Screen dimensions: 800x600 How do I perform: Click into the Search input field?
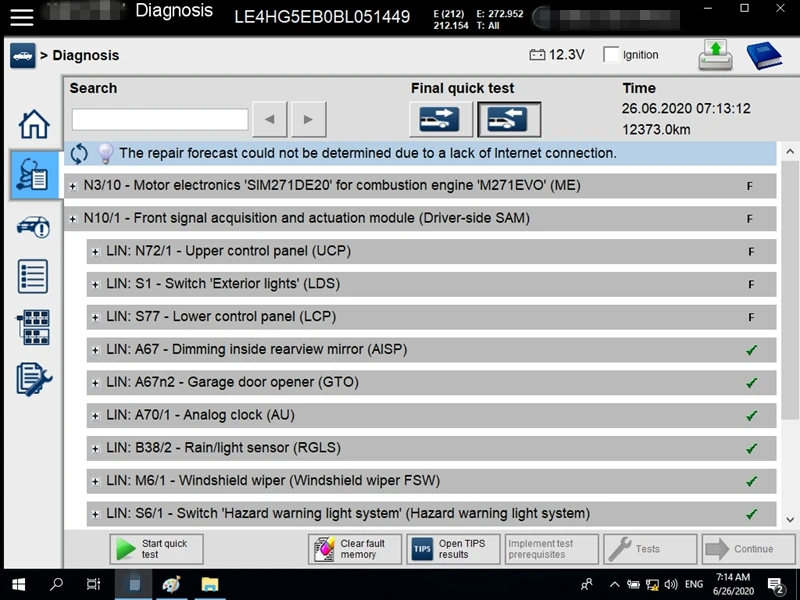[x=160, y=119]
